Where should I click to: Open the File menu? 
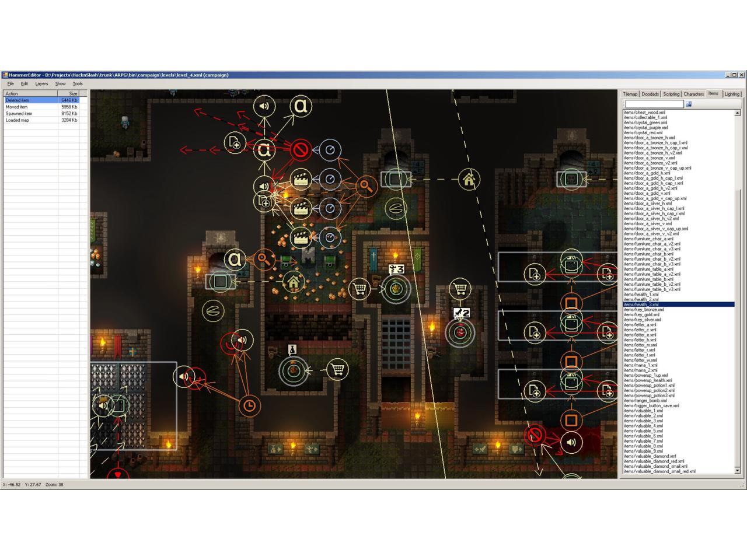(11, 84)
